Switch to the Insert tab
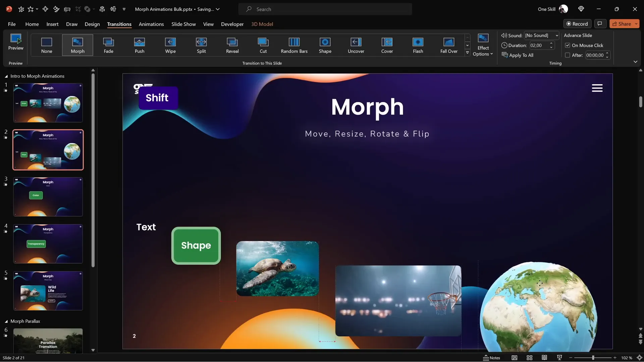 coord(52,24)
